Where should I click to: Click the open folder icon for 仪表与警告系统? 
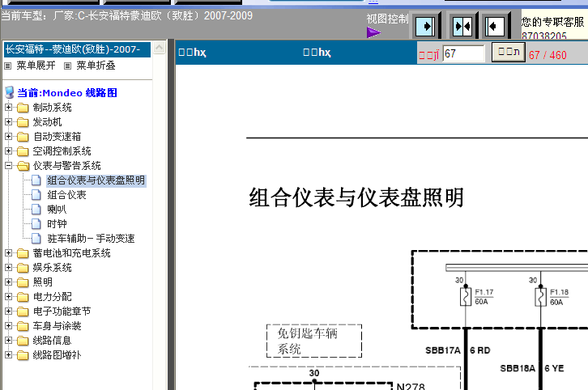23,166
